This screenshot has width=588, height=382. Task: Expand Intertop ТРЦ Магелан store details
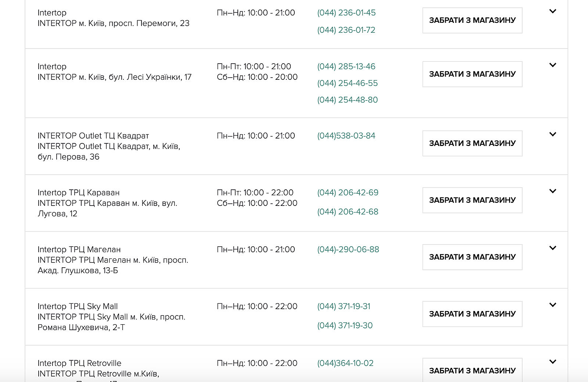(x=552, y=248)
